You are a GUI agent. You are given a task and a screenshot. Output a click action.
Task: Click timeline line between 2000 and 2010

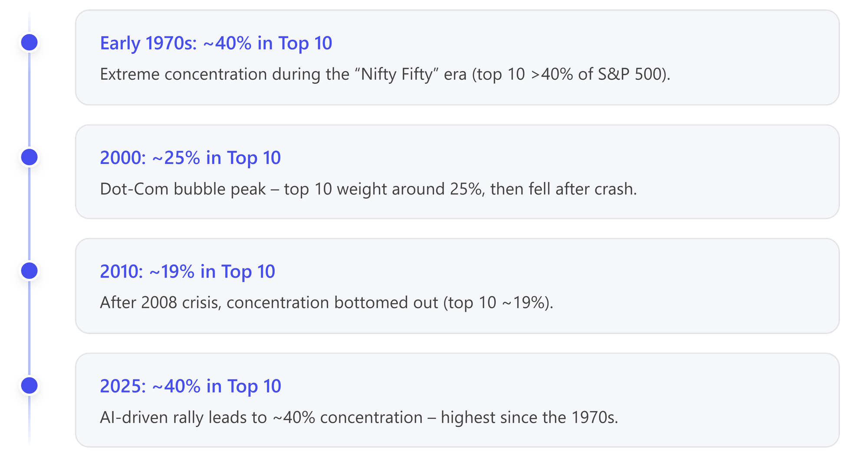[x=30, y=214]
